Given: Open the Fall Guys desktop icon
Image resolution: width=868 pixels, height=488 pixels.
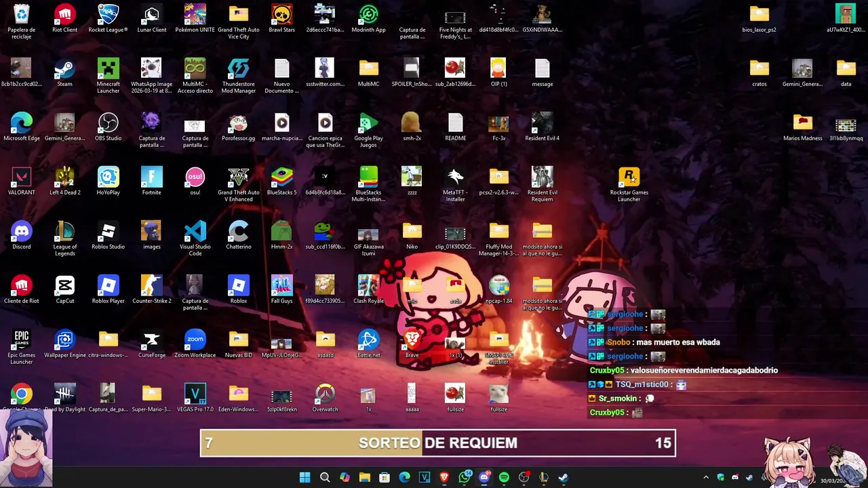Looking at the screenshot, I should tap(281, 290).
